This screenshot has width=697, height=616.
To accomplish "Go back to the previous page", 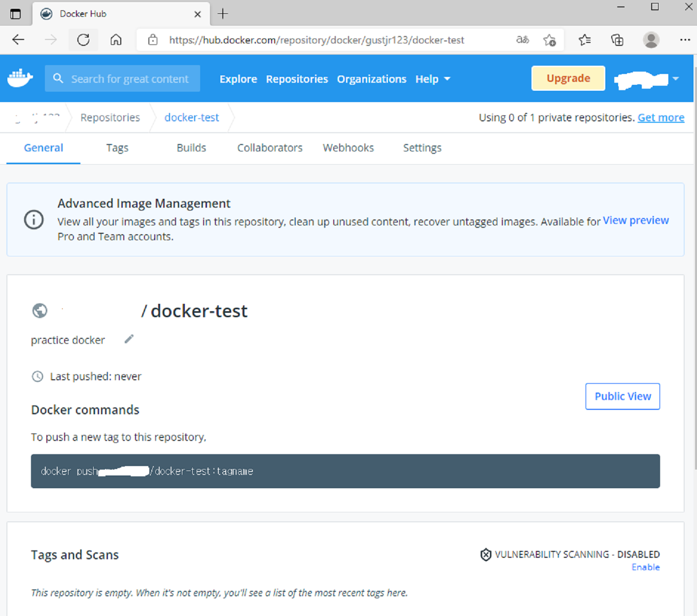I will [x=18, y=40].
